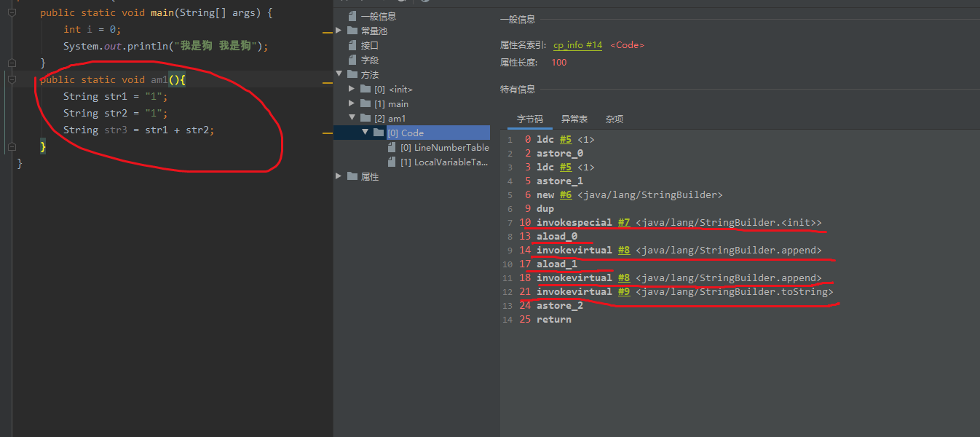Expand the [1] main method arrow
This screenshot has width=980, height=437.
coord(352,103)
